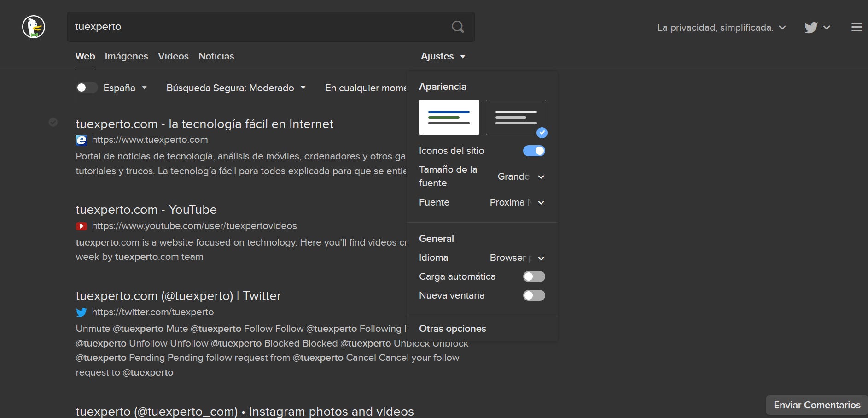Click the https://www.tuexperto.com URL

pos(150,140)
